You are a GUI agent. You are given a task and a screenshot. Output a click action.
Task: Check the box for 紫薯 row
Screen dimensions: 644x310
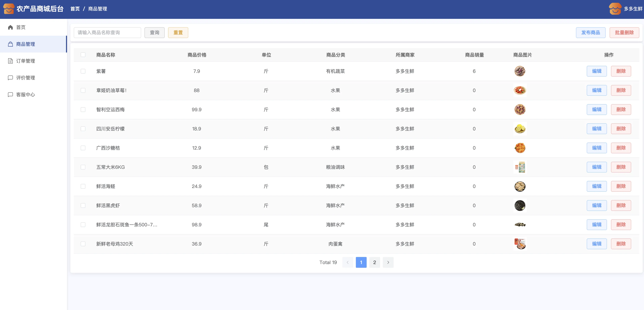(83, 71)
